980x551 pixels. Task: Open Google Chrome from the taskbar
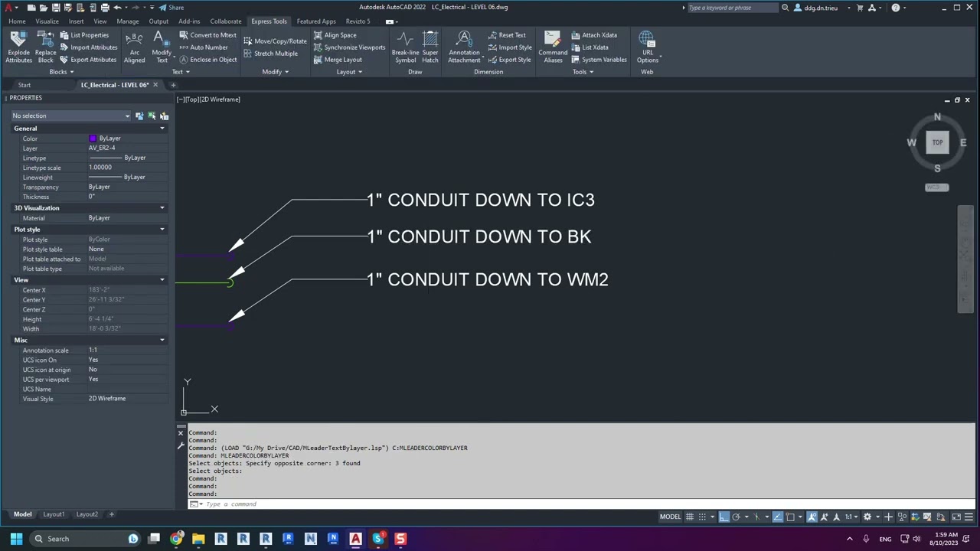(176, 539)
